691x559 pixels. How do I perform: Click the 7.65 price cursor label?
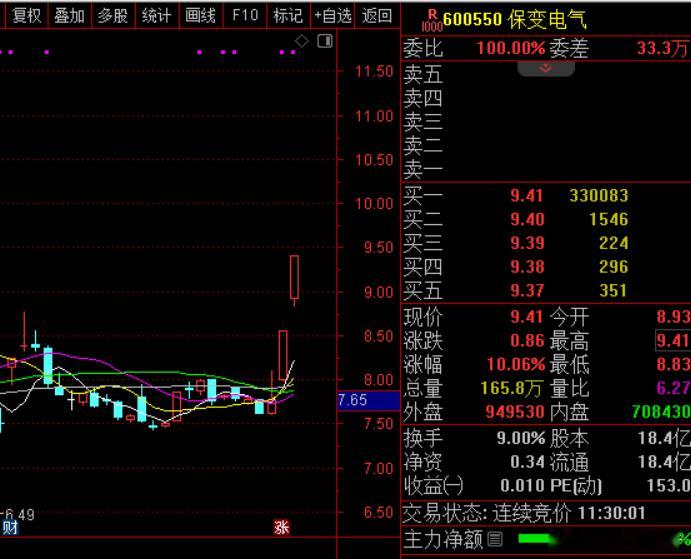coord(368,400)
